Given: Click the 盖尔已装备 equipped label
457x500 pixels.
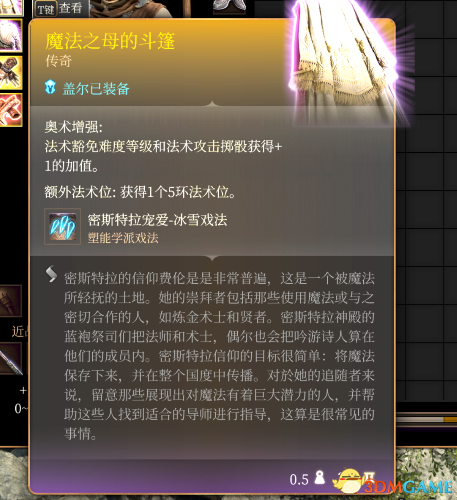Looking at the screenshot, I should pyautogui.click(x=96, y=89).
